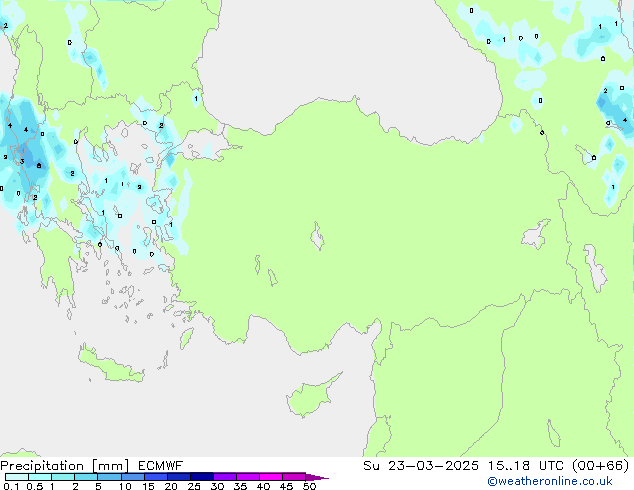Click the 35–40 mm legend swatch
Image resolution: width=634 pixels, height=490 pixels.
248,477
